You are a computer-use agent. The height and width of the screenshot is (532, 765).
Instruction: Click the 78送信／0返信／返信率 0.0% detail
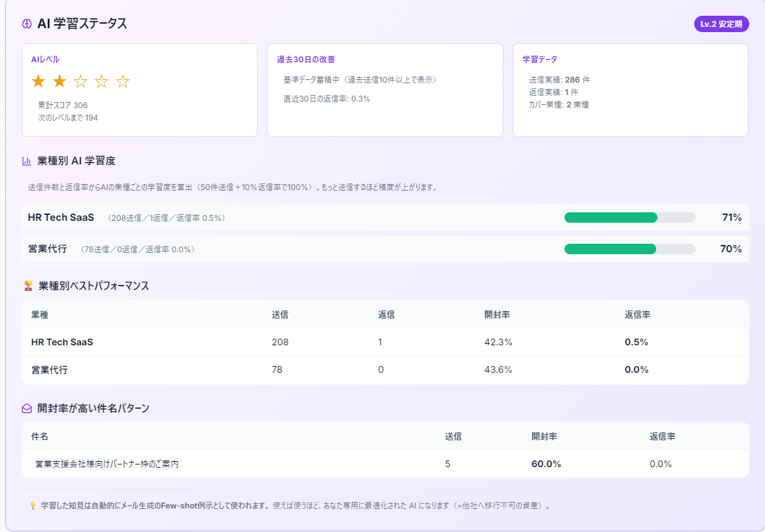pyautogui.click(x=138, y=250)
